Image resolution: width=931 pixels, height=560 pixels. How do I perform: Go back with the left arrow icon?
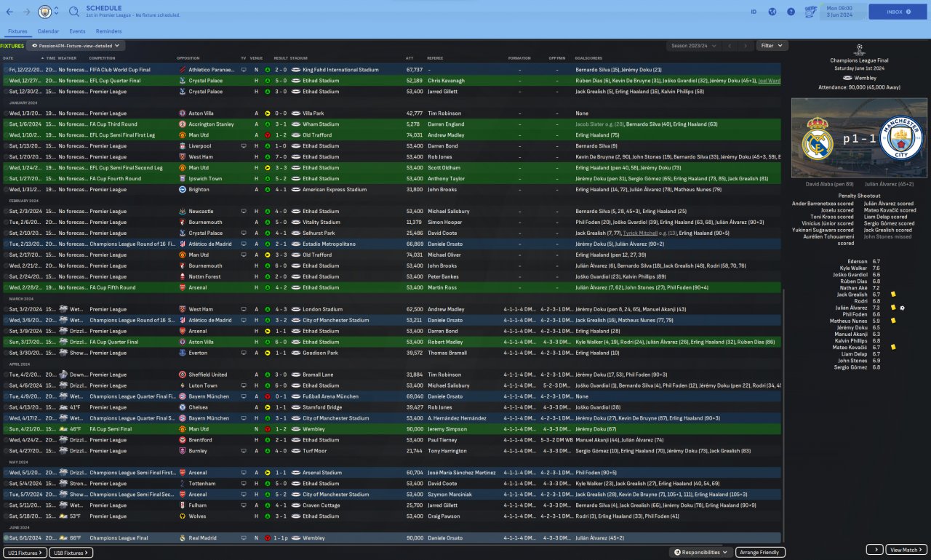coord(9,12)
